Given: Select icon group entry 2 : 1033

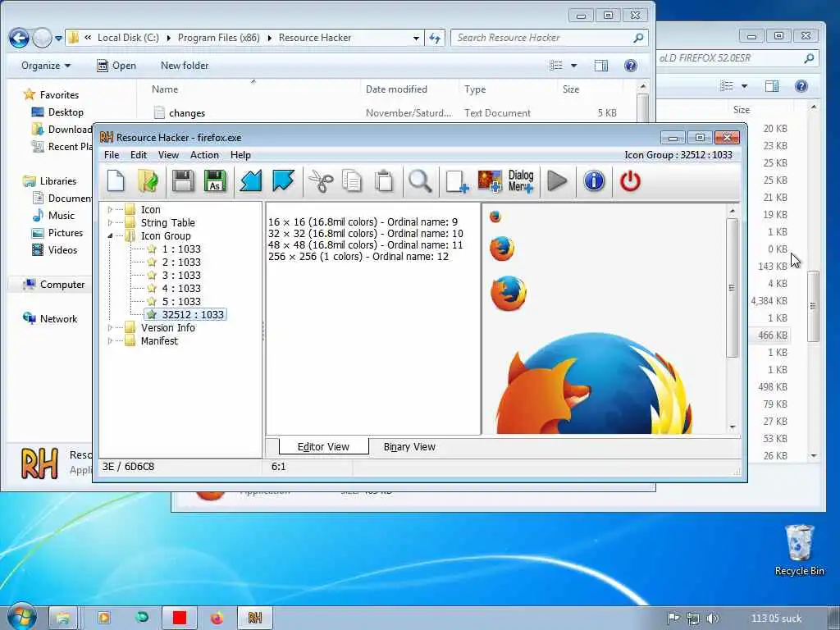Looking at the screenshot, I should coord(181,262).
